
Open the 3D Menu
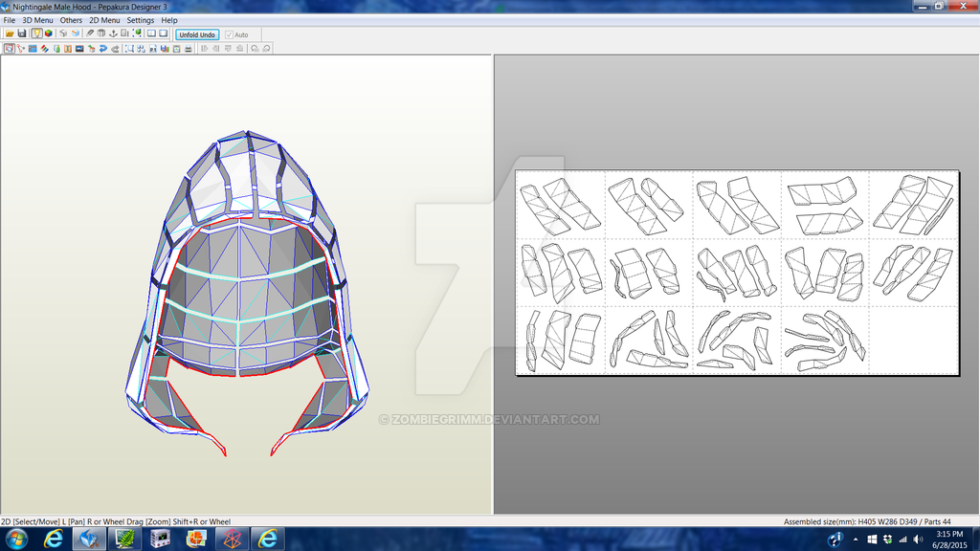click(37, 20)
